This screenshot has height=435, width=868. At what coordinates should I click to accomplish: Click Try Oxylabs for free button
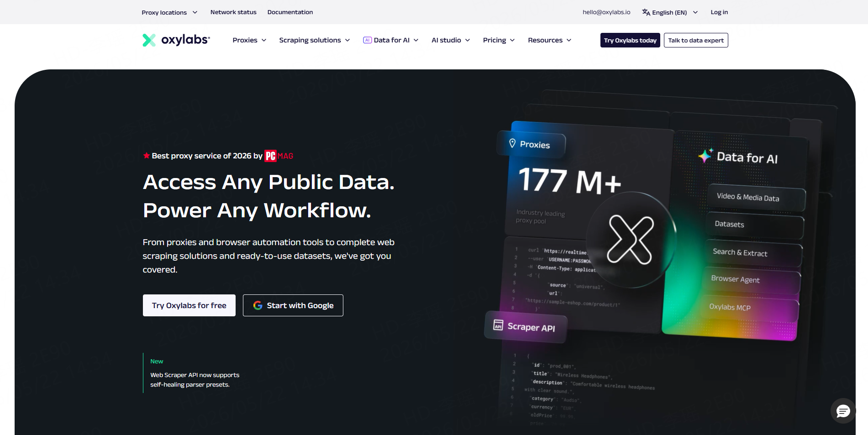(x=189, y=305)
